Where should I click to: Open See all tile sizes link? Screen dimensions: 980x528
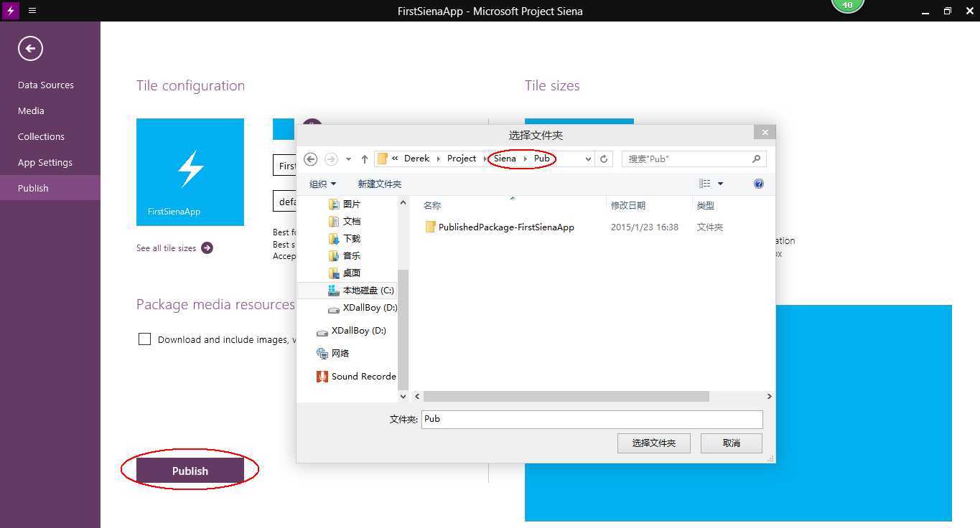pos(166,248)
